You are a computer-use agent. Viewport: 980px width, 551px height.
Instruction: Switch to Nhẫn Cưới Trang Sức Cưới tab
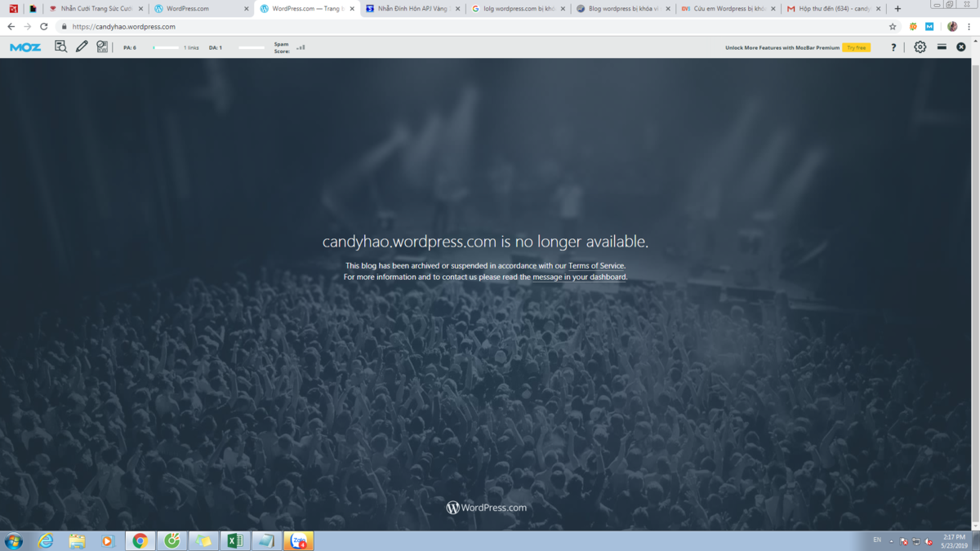coord(96,9)
